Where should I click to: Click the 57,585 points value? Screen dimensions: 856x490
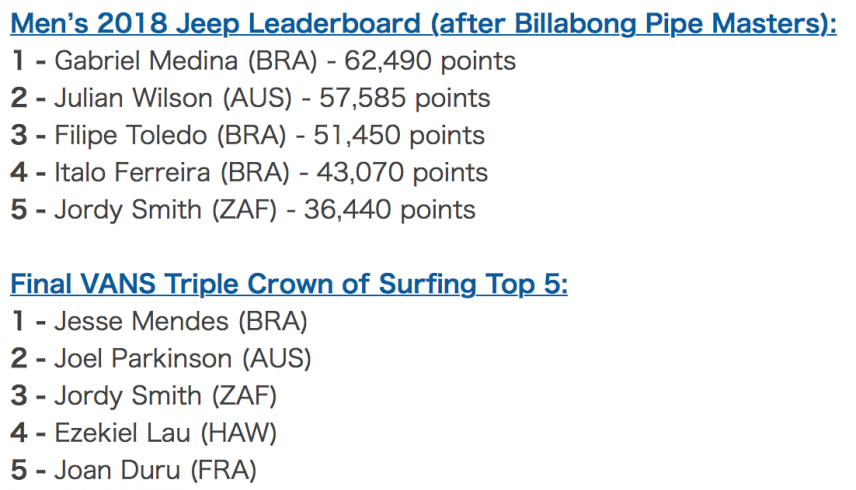[405, 98]
